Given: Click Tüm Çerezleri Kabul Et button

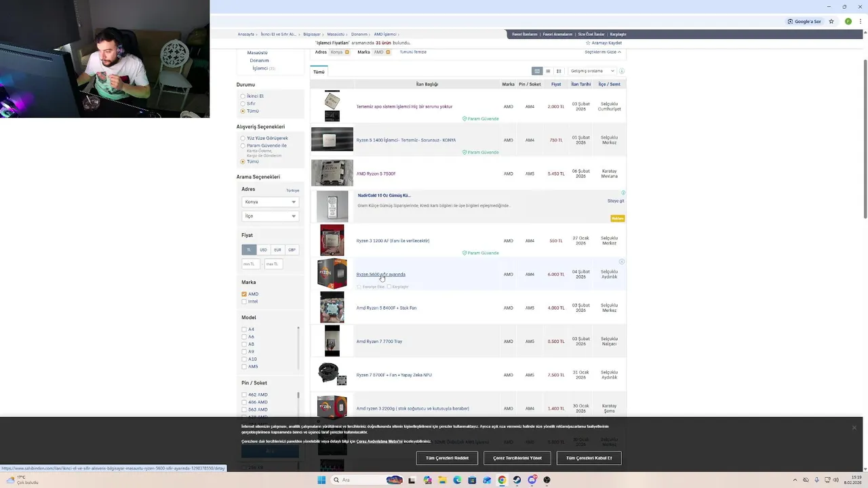Looking at the screenshot, I should [x=589, y=458].
